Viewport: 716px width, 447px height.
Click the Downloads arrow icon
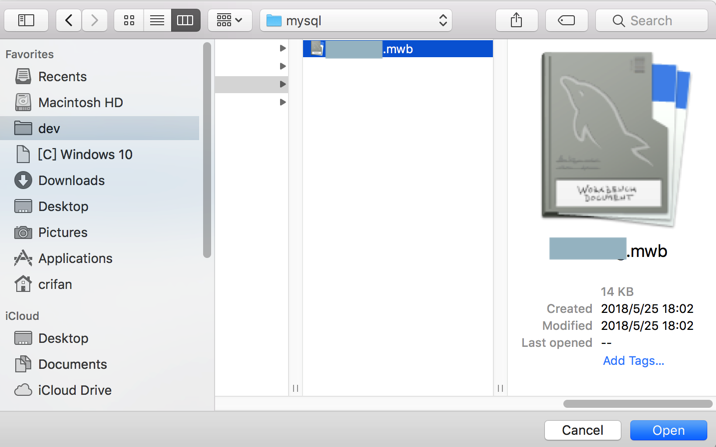[x=23, y=180]
